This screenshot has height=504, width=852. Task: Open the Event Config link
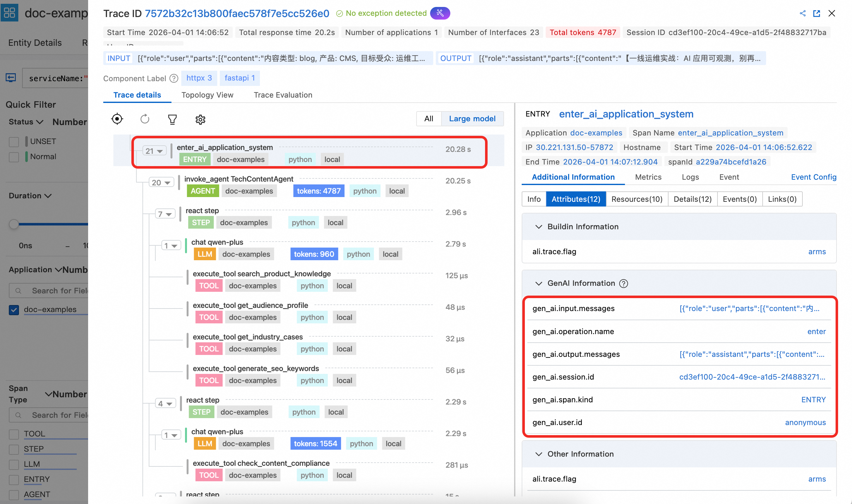(x=813, y=177)
